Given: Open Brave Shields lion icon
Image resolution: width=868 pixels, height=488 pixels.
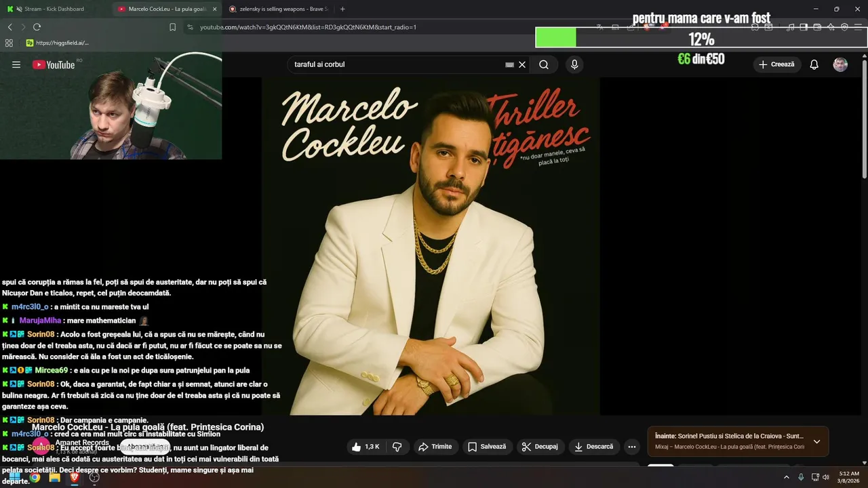Looking at the screenshot, I should coord(648,27).
